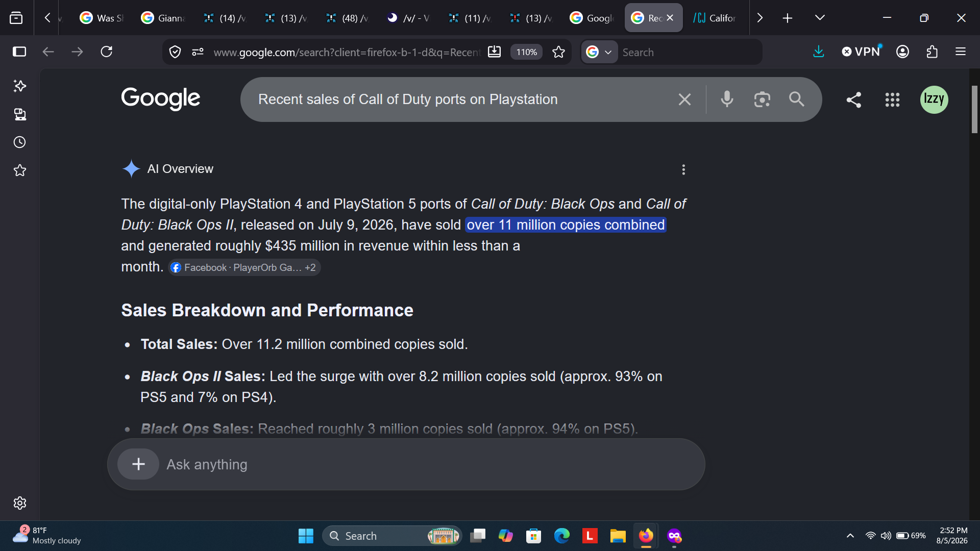Open search engine selector dropdown

[599, 52]
